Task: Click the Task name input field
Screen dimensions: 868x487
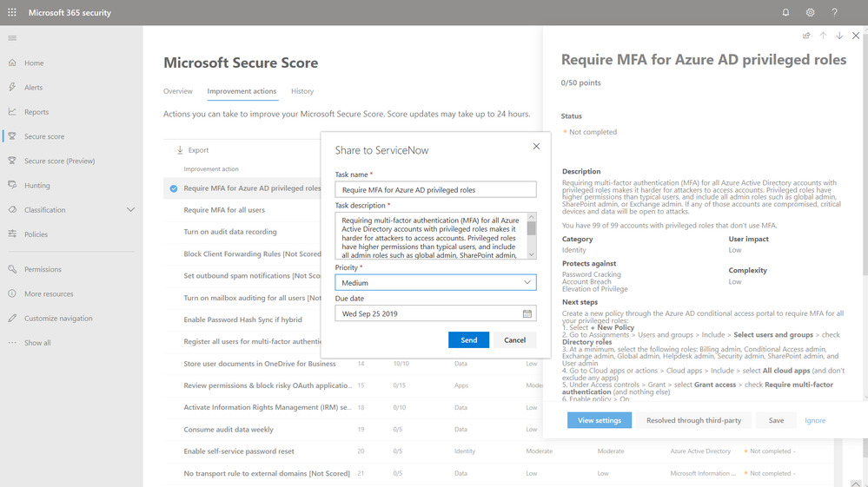Action: pos(435,189)
